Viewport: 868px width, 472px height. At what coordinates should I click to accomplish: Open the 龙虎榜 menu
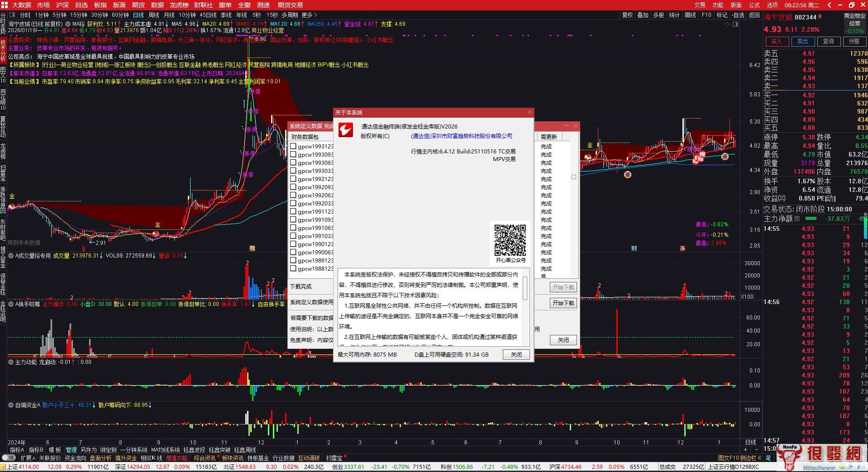pos(179,5)
